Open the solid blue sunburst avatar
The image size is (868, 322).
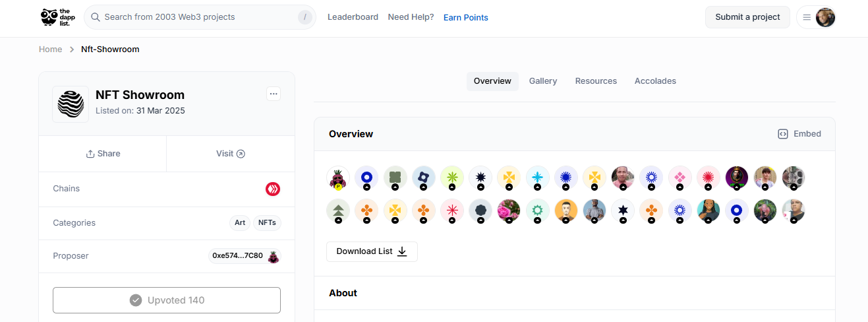click(566, 177)
